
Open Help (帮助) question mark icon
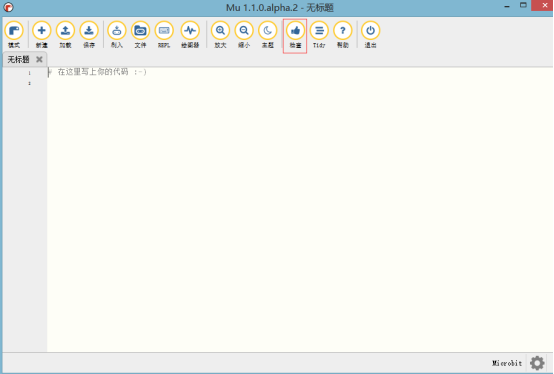click(x=342, y=34)
